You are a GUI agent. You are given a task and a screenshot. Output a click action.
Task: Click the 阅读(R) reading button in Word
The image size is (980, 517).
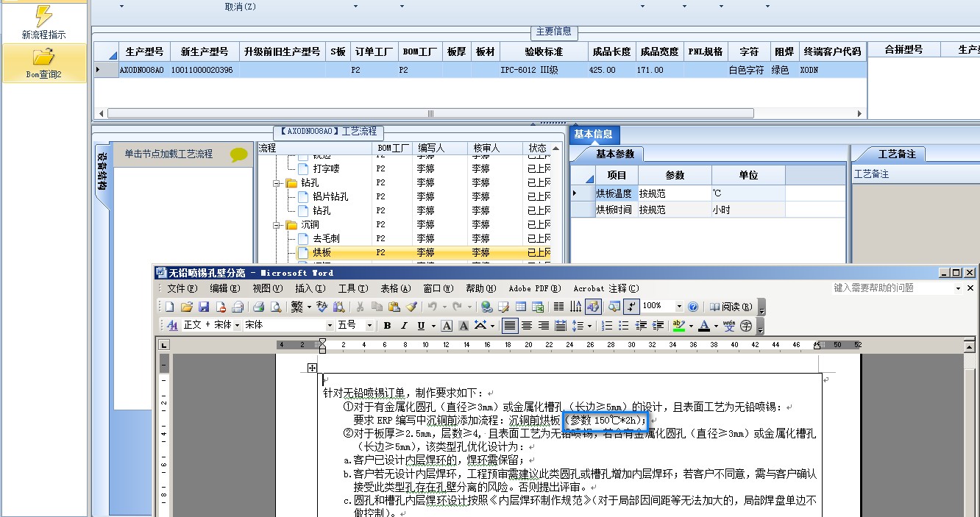730,307
